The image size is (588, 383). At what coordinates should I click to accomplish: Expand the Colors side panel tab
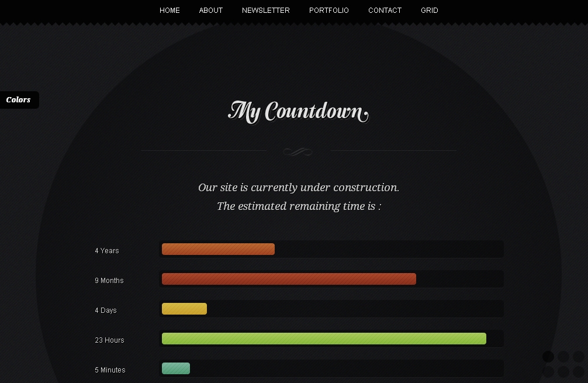[19, 100]
